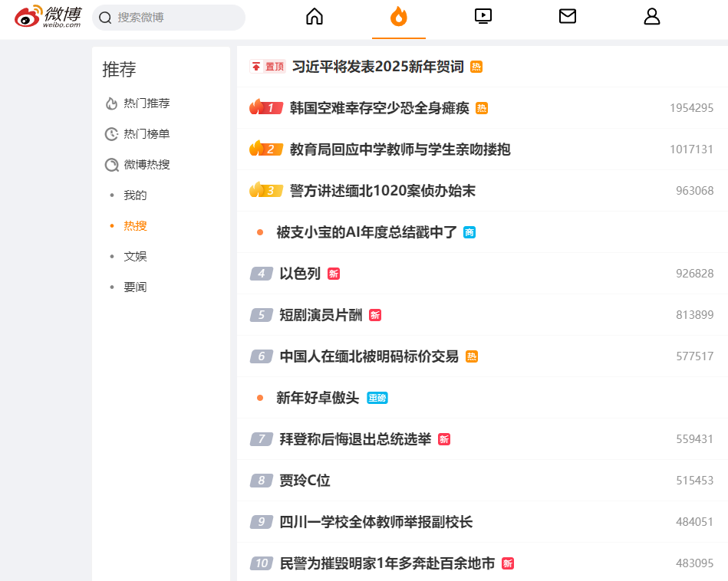Open 以色列 topic
Viewport: 728px width, 581px height.
(x=300, y=274)
